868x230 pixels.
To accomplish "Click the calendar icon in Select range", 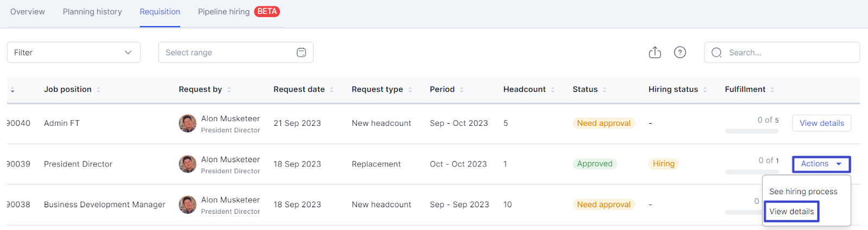I will pyautogui.click(x=301, y=53).
